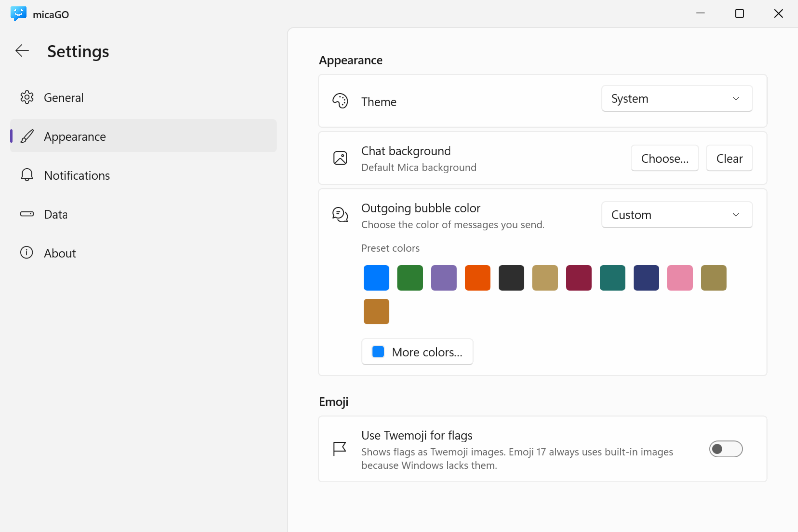This screenshot has height=532, width=798.
Task: Go back using the arrow next to Settings
Action: 22,51
